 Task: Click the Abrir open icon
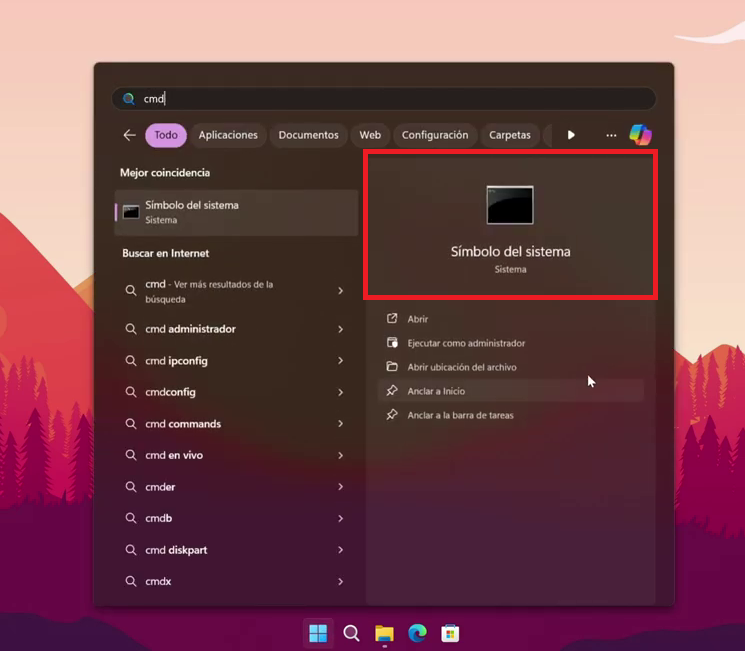[x=392, y=318]
